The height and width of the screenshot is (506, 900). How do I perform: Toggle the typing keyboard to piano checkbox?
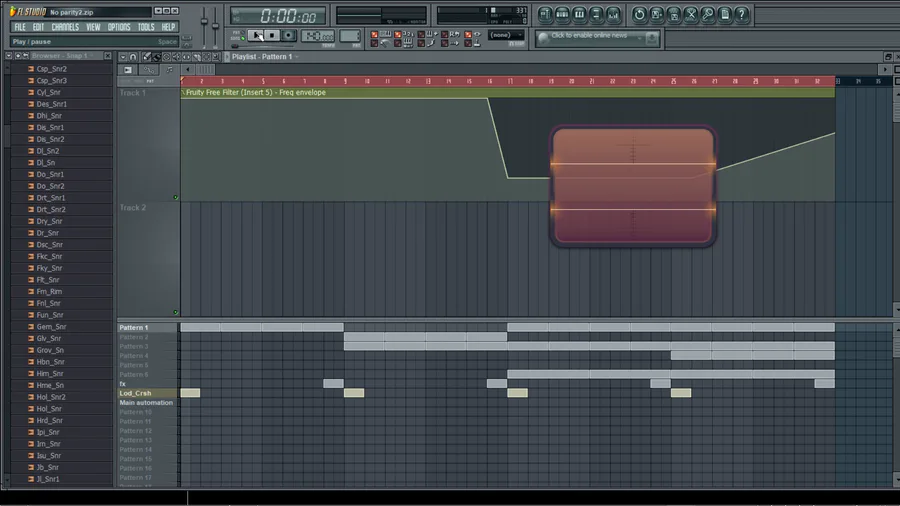pos(374,34)
